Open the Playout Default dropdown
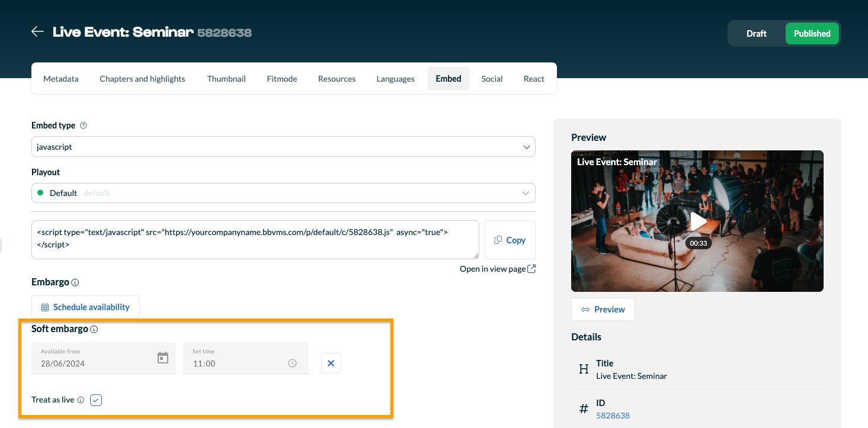 [283, 193]
